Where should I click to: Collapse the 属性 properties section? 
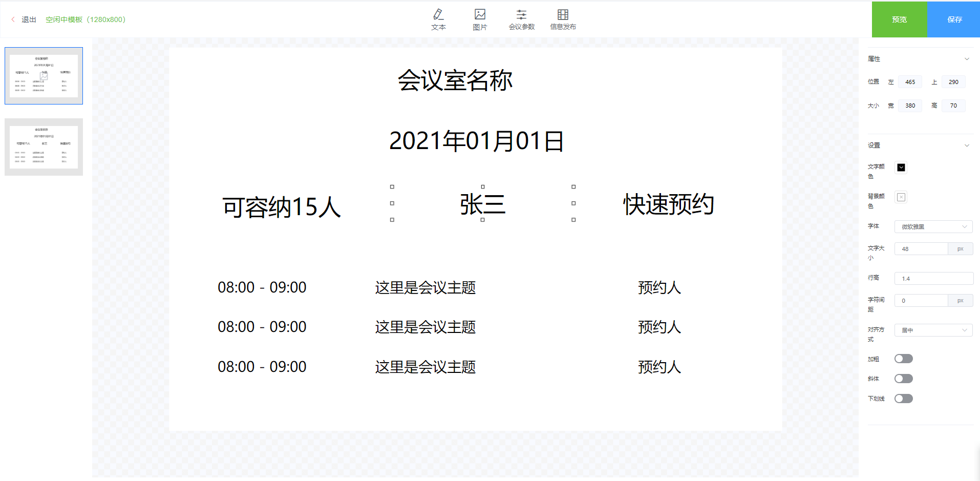click(x=967, y=59)
